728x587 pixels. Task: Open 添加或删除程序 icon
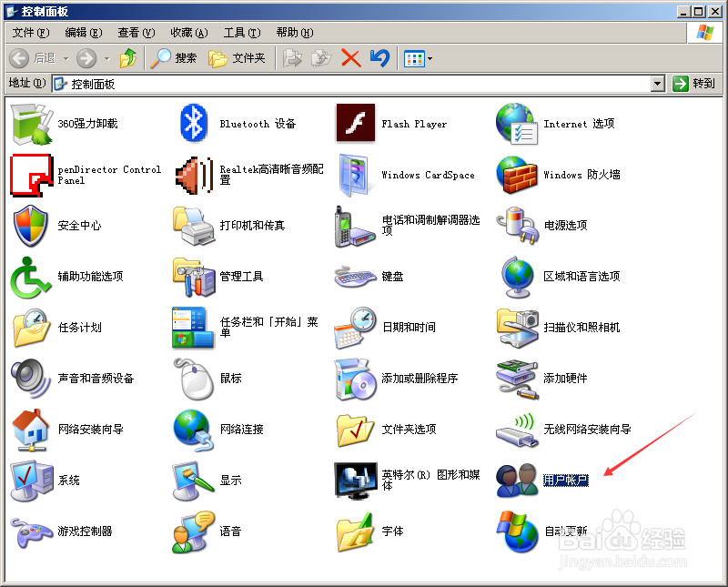tap(355, 379)
